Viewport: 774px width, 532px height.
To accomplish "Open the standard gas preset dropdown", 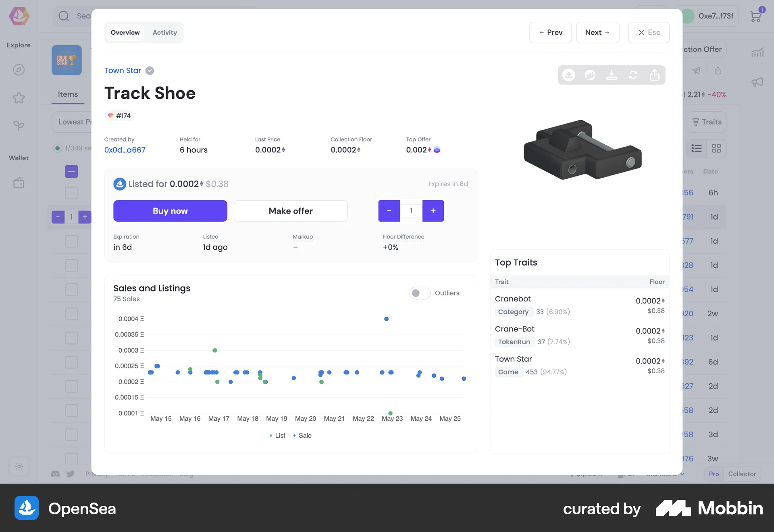I will 664,474.
